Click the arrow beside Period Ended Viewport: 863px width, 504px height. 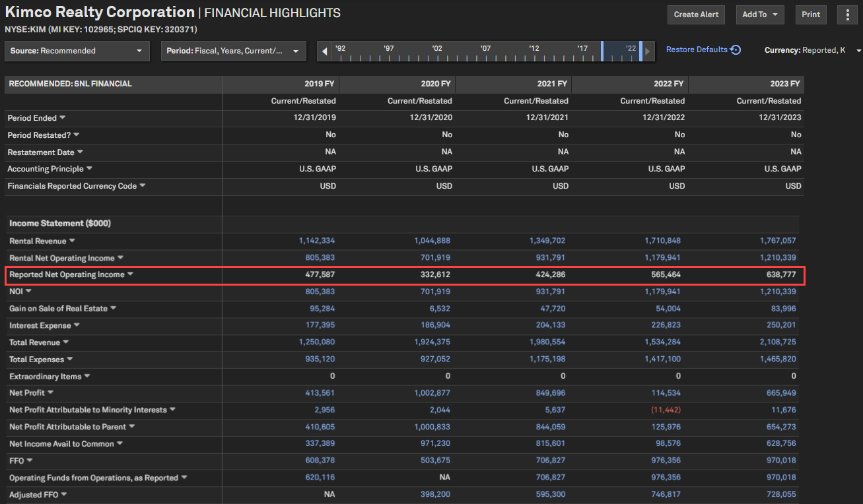63,117
